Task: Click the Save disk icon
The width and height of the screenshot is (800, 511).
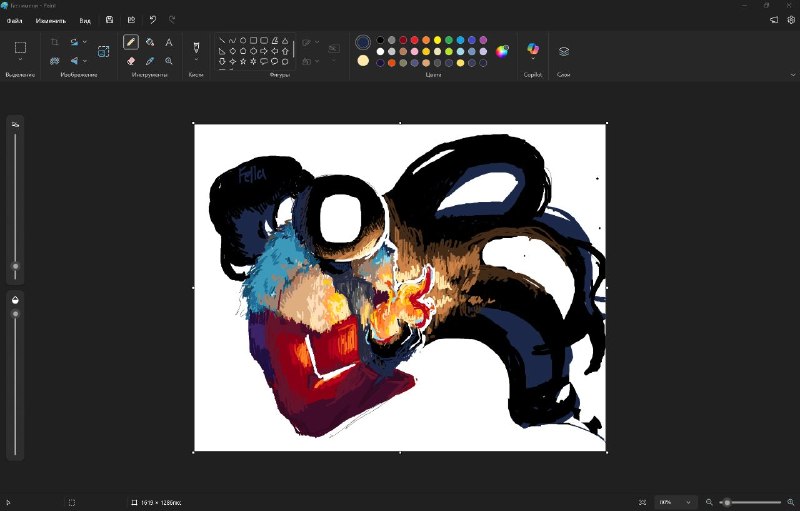Action: 109,20
